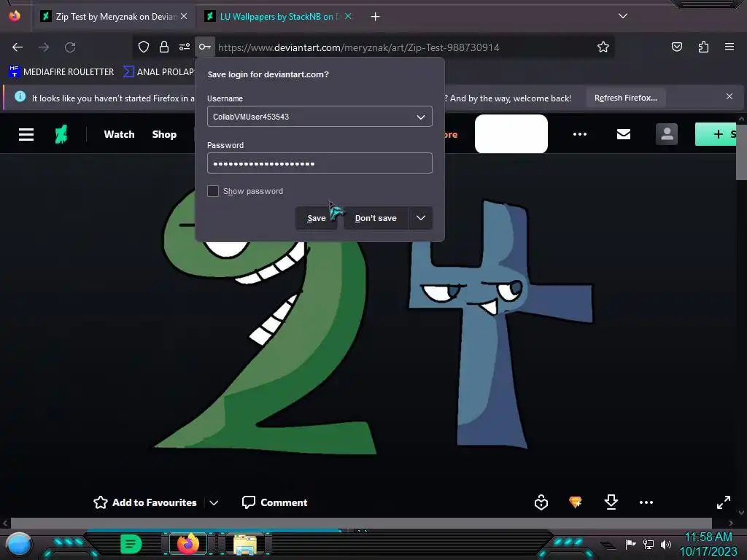Click the green Submit plus button
Screen dimensions: 747x560
pyautogui.click(x=717, y=134)
